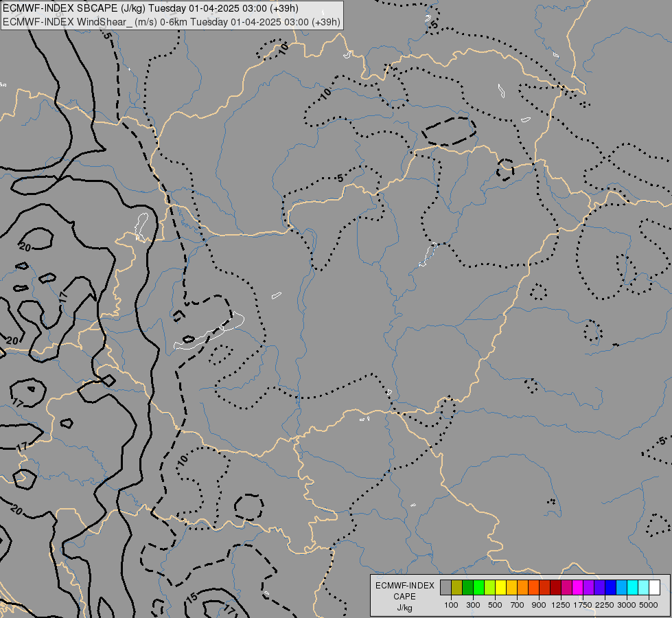The image size is (672, 618).
Task: Select the SBCAPE (J/kg) title line
Action: tap(150, 8)
